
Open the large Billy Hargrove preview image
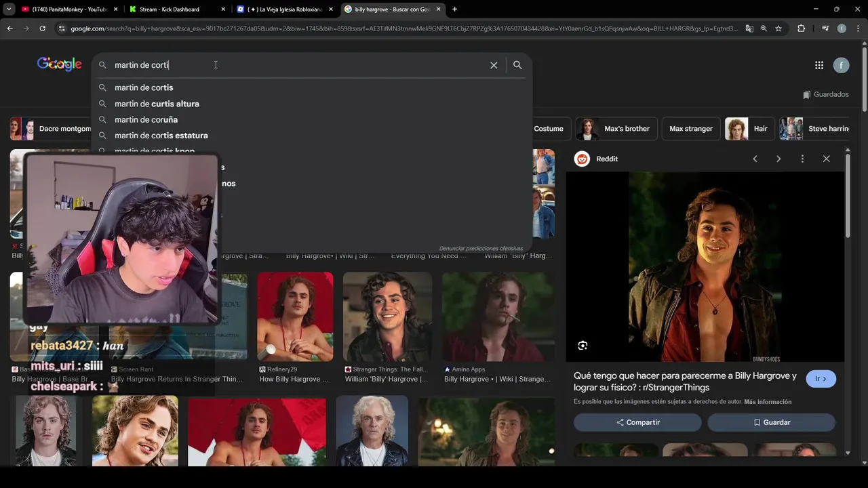click(705, 266)
